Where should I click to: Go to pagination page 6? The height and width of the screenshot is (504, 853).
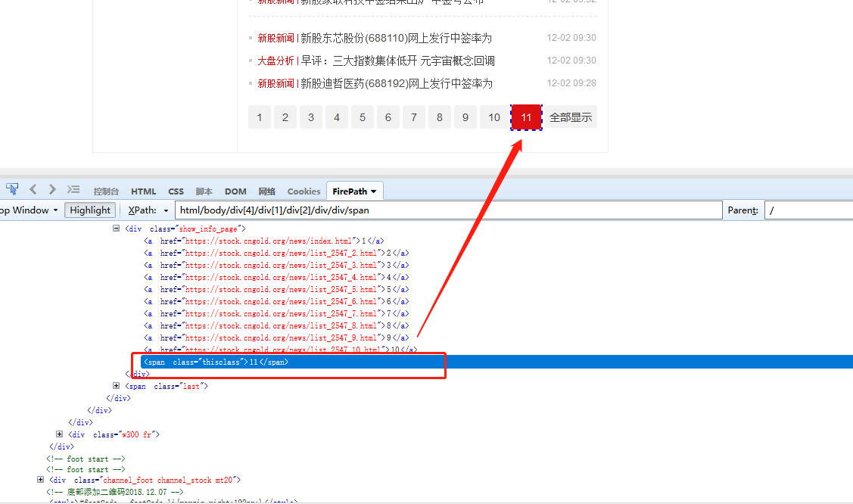[388, 117]
